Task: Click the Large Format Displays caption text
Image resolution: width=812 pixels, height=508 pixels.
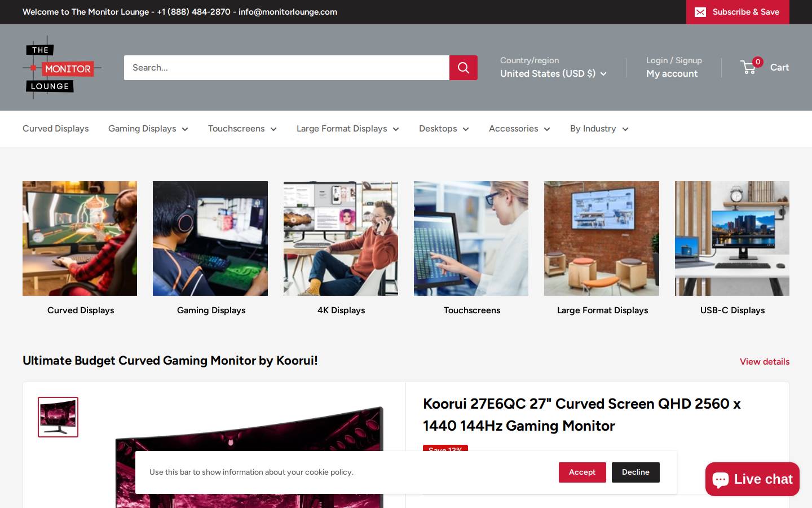Action: (602, 310)
